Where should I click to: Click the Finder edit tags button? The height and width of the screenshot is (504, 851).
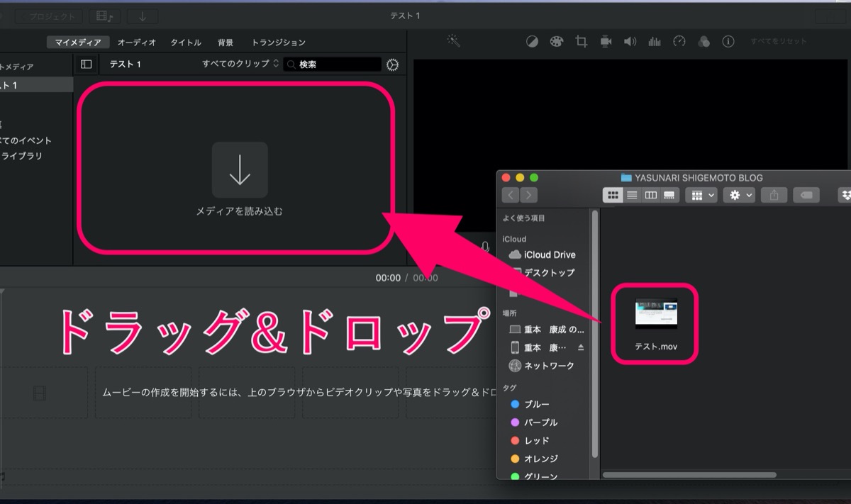(x=806, y=195)
